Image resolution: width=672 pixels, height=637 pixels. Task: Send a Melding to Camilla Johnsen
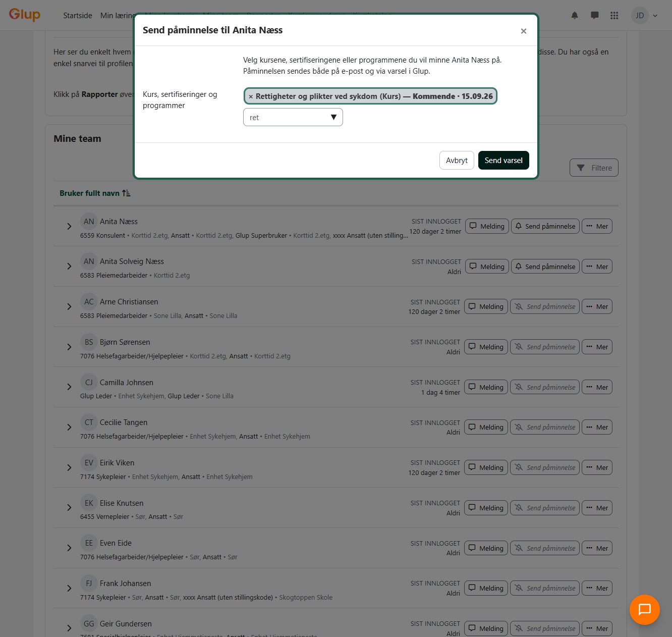tap(486, 387)
